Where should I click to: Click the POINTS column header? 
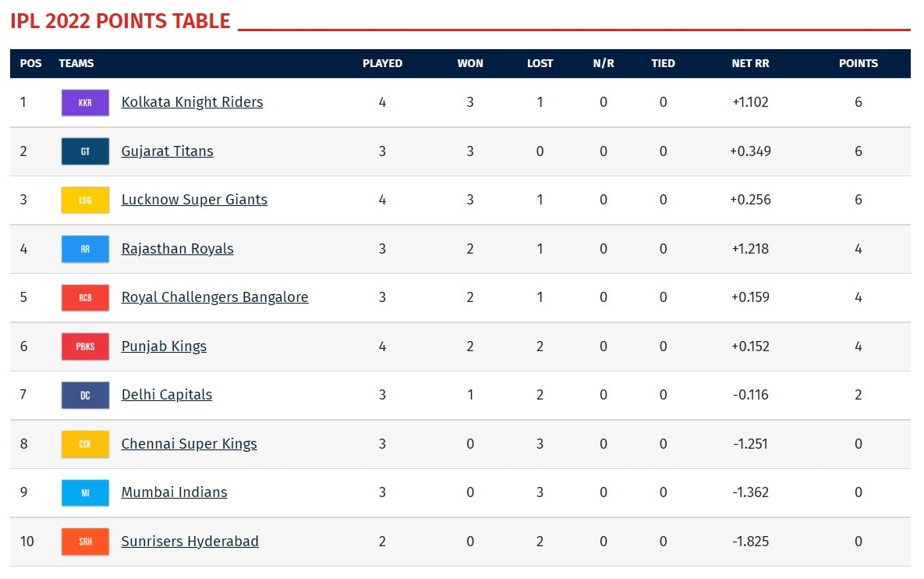point(859,63)
